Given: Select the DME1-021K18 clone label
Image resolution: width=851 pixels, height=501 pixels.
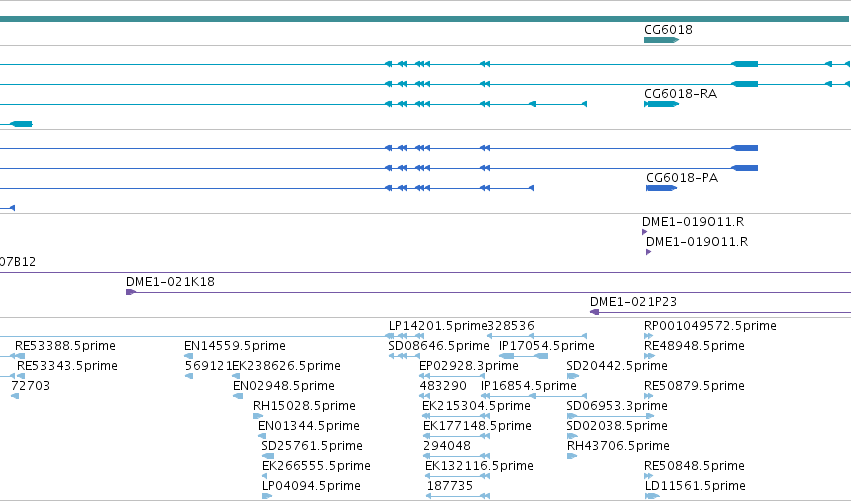Looking at the screenshot, I should point(170,282).
